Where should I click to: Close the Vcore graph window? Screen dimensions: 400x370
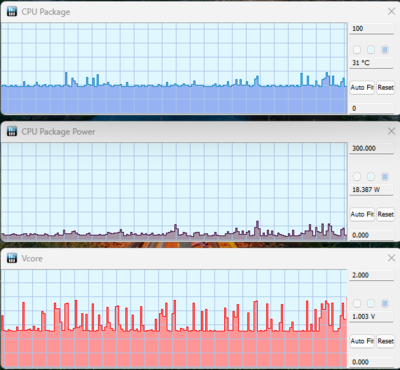coord(391,258)
